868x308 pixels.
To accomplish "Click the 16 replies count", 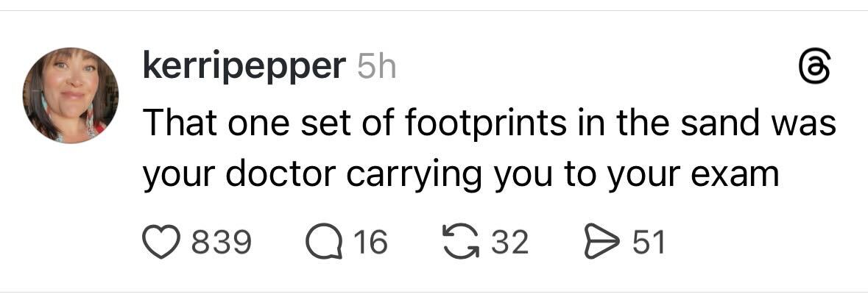I will (370, 242).
